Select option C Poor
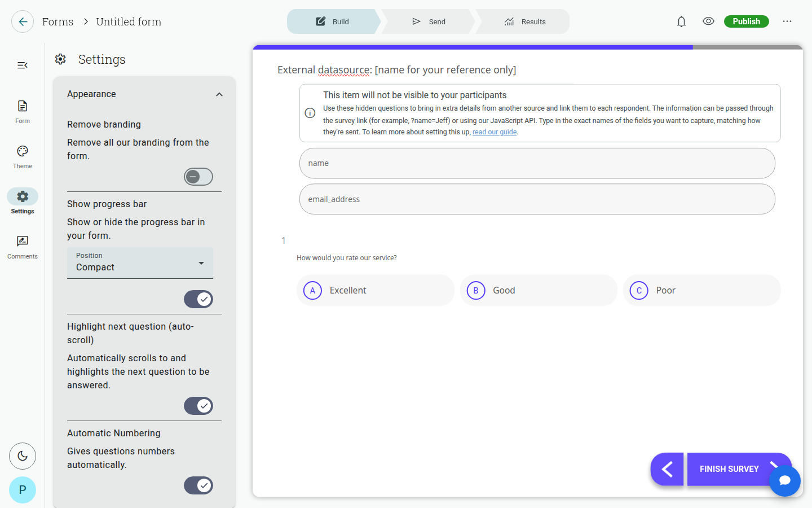 [x=702, y=290]
